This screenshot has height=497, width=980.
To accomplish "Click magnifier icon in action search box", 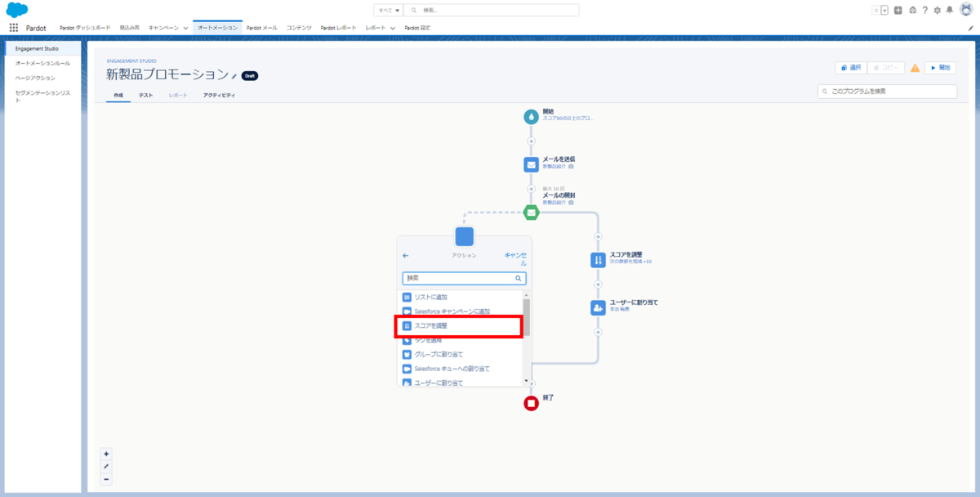I will pos(518,278).
